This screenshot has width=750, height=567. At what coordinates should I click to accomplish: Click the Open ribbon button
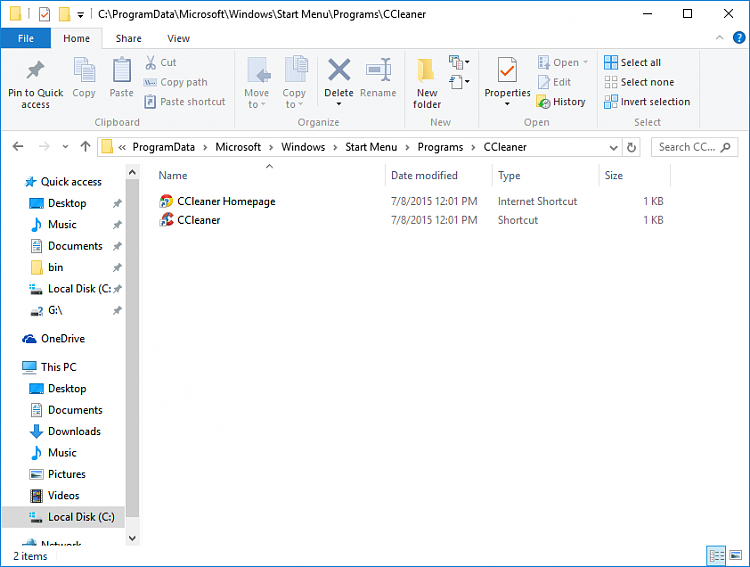point(562,62)
